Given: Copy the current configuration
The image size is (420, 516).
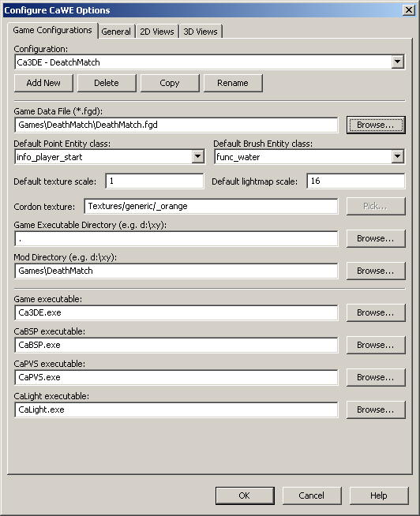Looking at the screenshot, I should click(x=170, y=83).
